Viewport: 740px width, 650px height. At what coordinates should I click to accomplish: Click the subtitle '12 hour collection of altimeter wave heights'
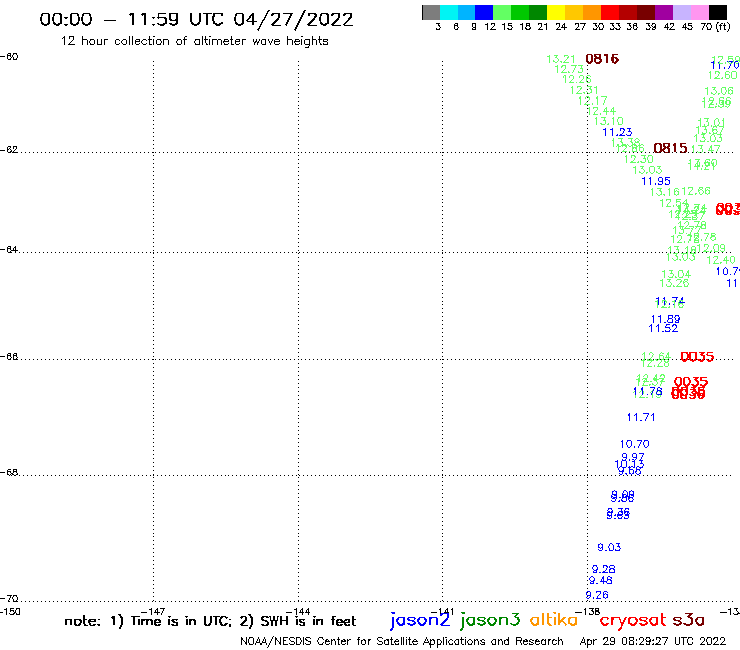coord(194,41)
